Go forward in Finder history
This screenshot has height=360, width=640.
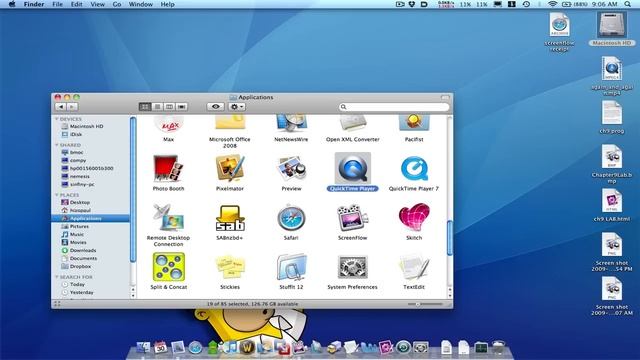pos(72,107)
